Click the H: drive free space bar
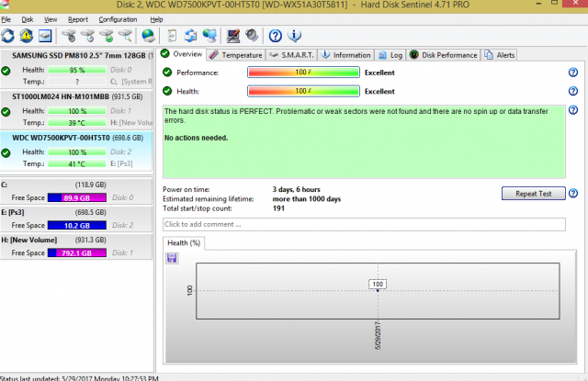The height and width of the screenshot is (381, 588). tap(83, 252)
